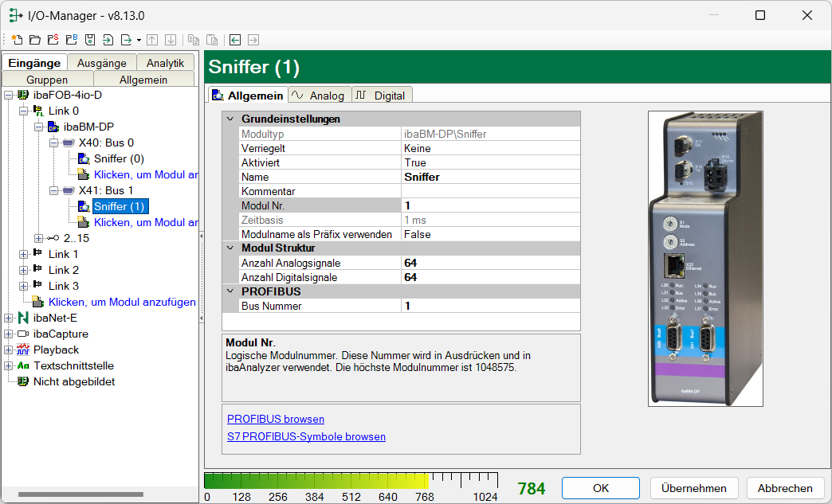Collapse the ibaBM-DP tree node
832x504 pixels.
[x=39, y=127]
